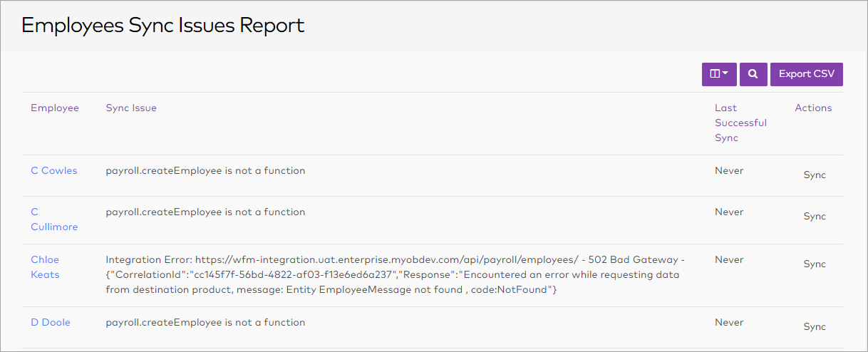This screenshot has height=352, width=868.
Task: Select the Chloe Keats Integration Error text
Action: click(395, 274)
